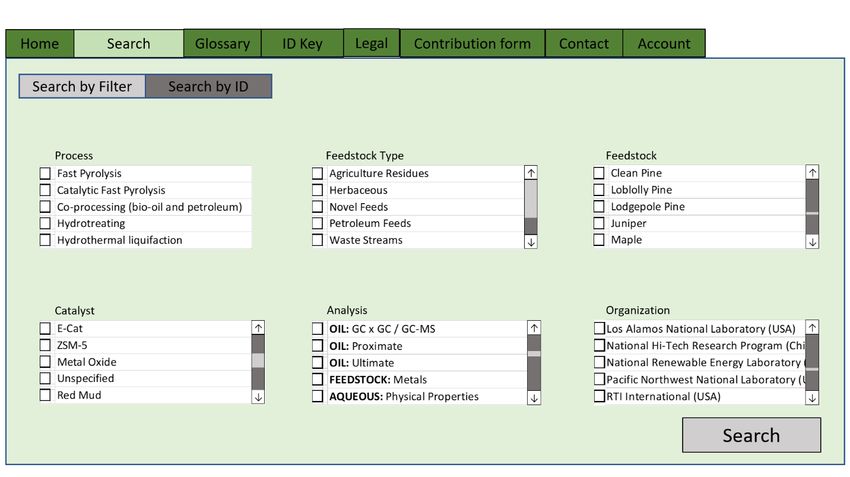Enable the ZSM-5 catalyst checkbox
The height and width of the screenshot is (477, 850).
tap(45, 345)
